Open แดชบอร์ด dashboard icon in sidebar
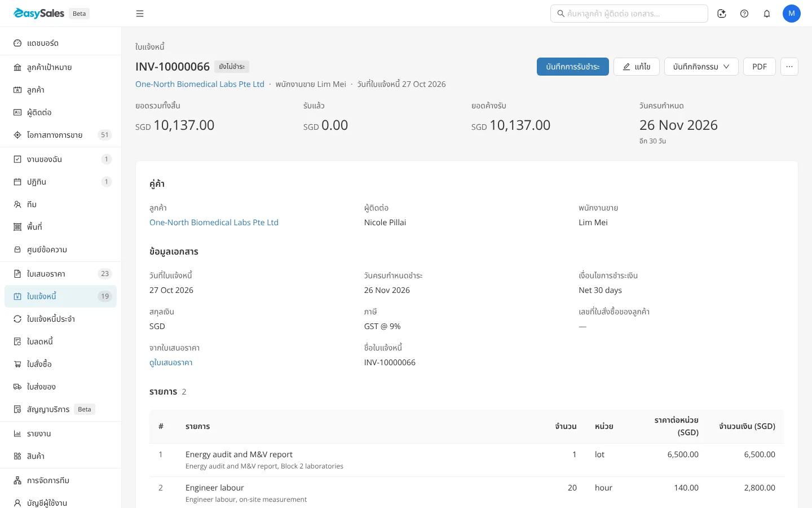Image resolution: width=812 pixels, height=508 pixels. tap(17, 43)
